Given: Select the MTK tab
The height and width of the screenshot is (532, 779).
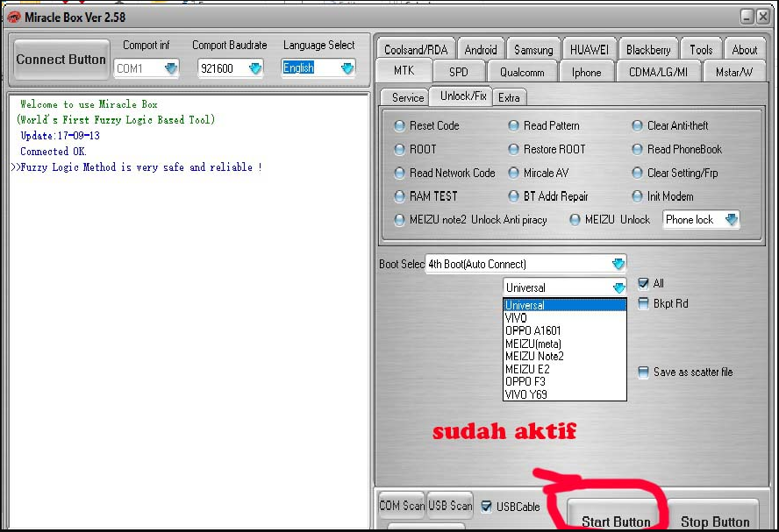Looking at the screenshot, I should pyautogui.click(x=404, y=70).
